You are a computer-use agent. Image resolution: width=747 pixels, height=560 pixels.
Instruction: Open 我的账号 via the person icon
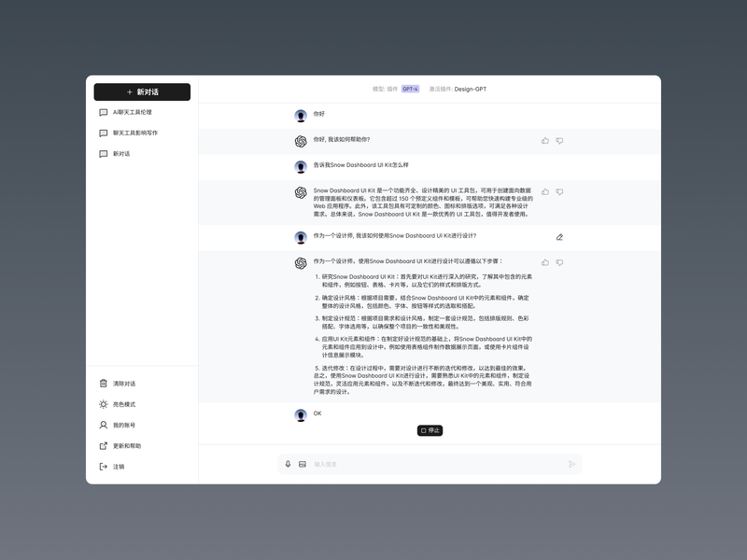(104, 425)
